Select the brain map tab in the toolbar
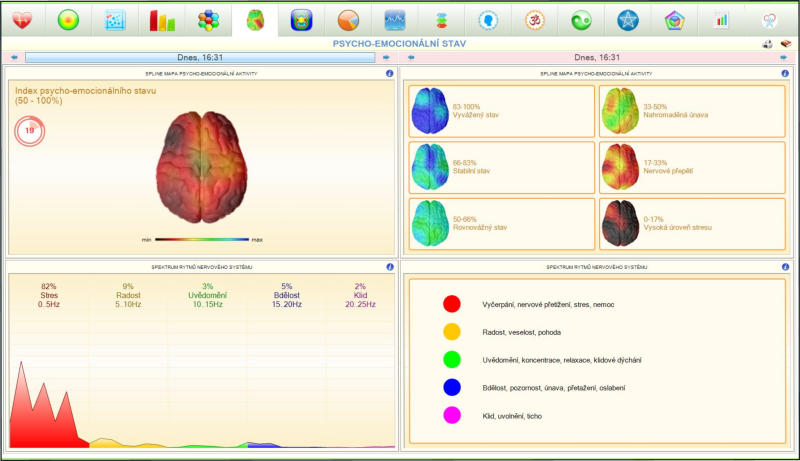 (255, 19)
